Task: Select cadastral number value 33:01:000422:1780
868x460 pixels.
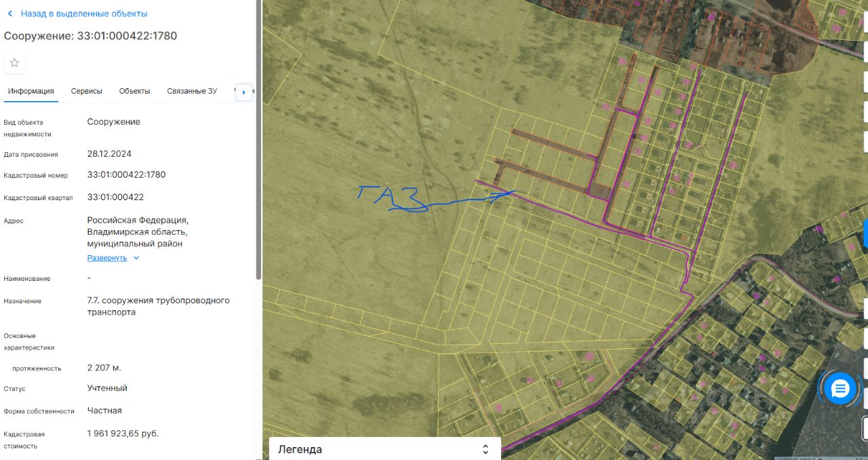Action: tap(126, 174)
